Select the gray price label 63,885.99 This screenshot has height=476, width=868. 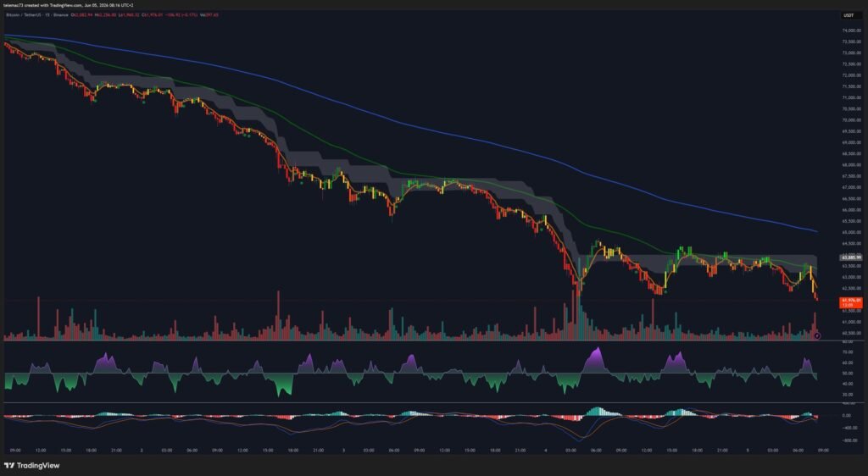[x=851, y=257]
